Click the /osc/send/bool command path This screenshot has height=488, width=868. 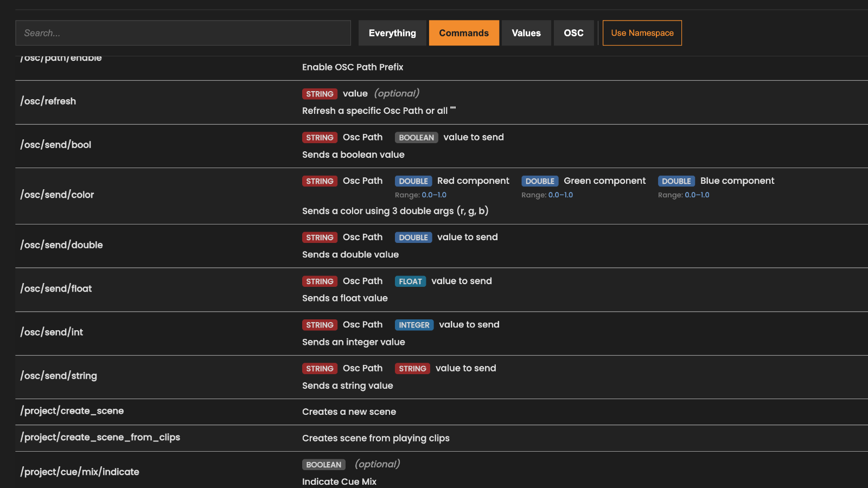[56, 145]
